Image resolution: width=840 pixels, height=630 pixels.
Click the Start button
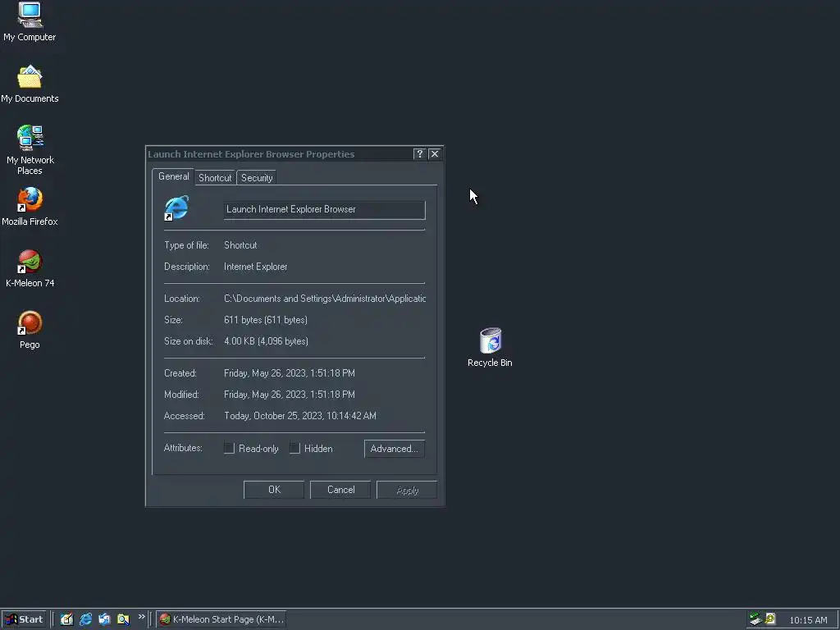[x=24, y=619]
